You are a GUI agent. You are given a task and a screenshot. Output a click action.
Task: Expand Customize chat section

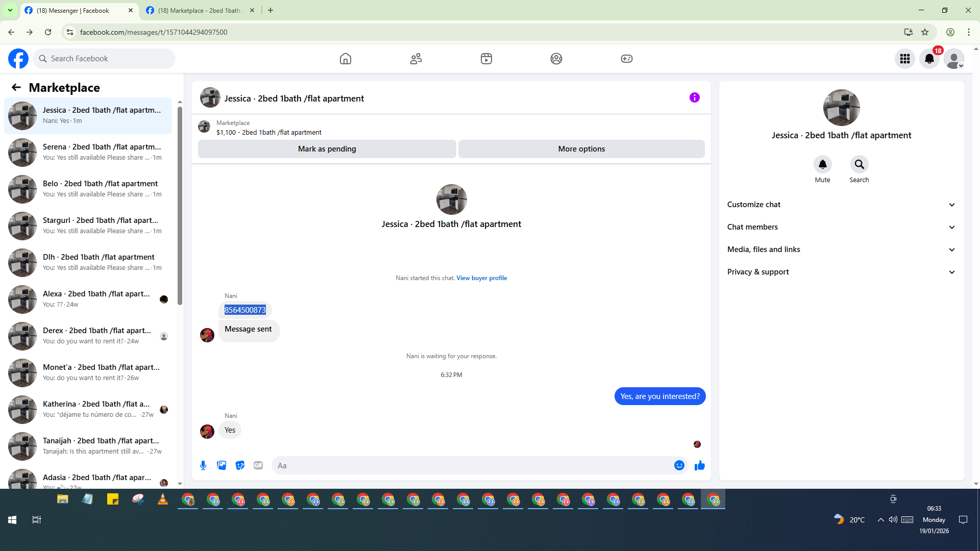click(x=841, y=205)
